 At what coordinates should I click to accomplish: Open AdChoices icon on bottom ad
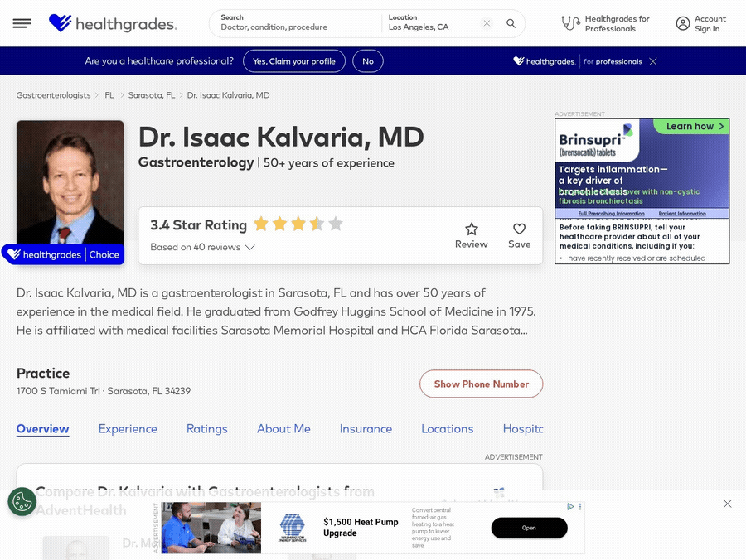[x=570, y=507]
